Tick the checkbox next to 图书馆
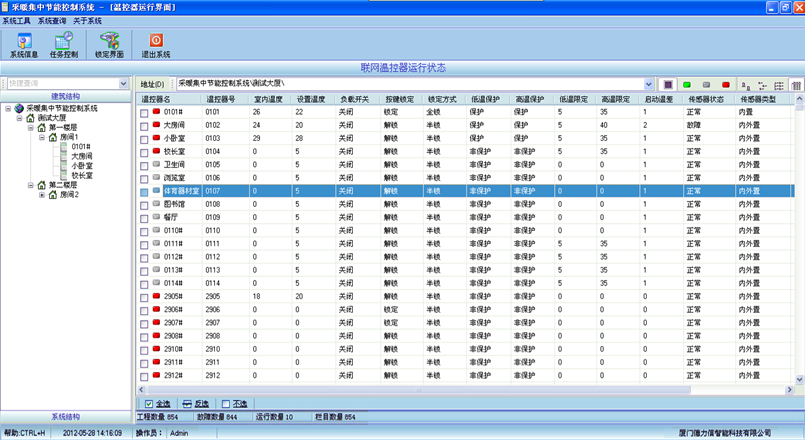This screenshot has width=805, height=440. [144, 204]
